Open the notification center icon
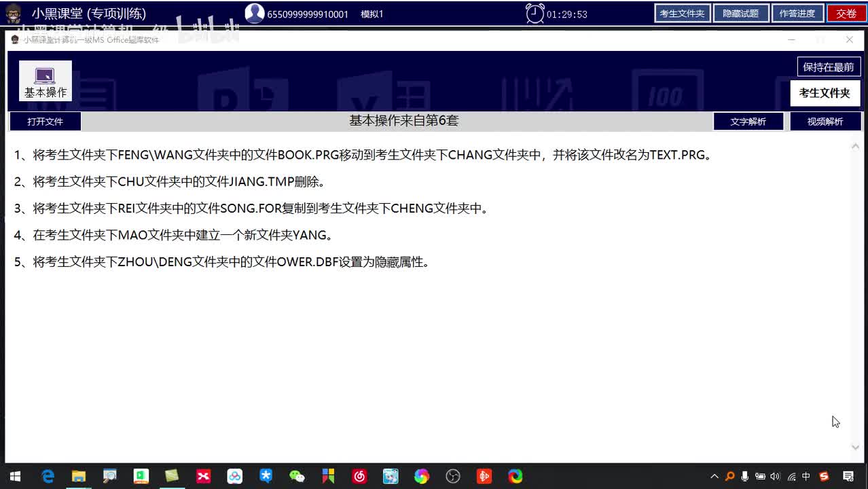Viewport: 868px width, 489px height. [848, 476]
